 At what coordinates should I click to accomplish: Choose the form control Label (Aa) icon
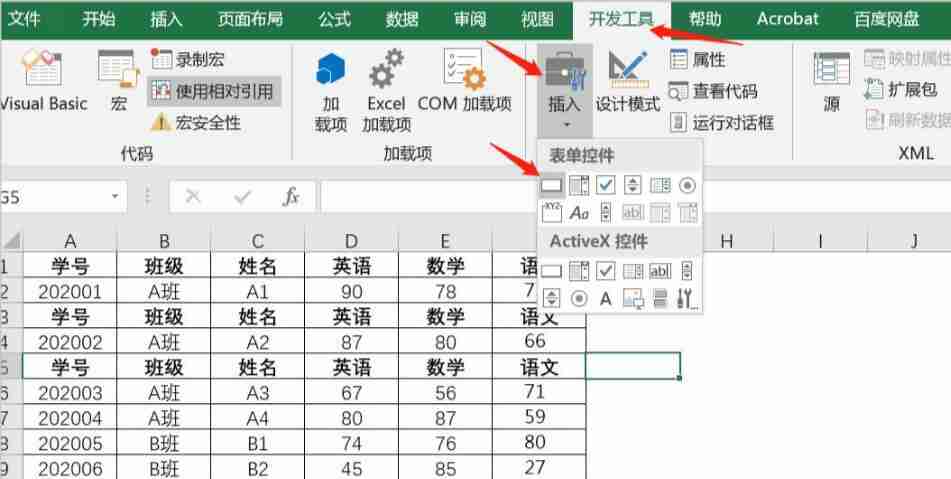pyautogui.click(x=579, y=213)
